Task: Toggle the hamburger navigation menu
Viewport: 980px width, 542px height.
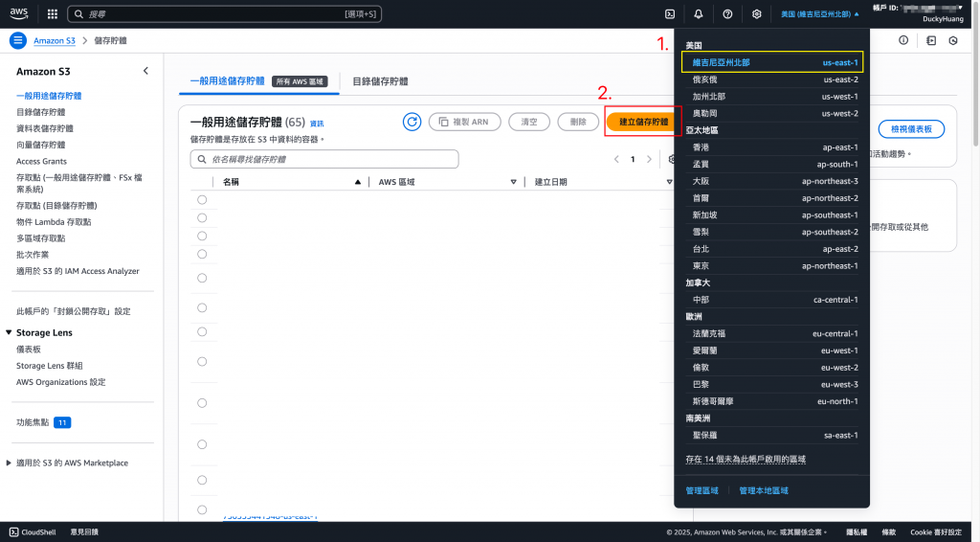Action: [x=18, y=40]
